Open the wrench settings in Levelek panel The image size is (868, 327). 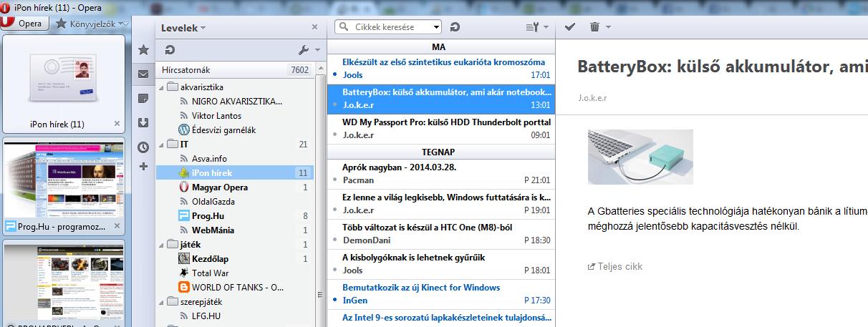coord(303,50)
